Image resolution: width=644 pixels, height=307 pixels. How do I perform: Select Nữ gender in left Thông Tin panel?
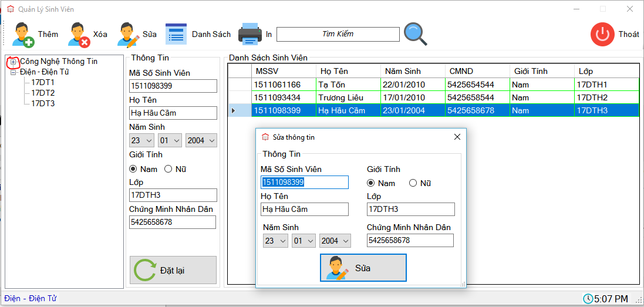click(x=168, y=169)
